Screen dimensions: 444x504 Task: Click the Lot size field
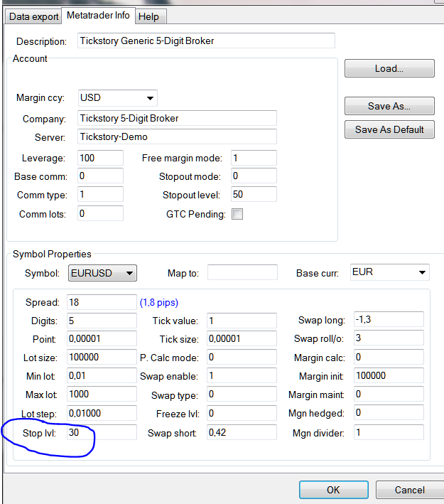tap(102, 358)
